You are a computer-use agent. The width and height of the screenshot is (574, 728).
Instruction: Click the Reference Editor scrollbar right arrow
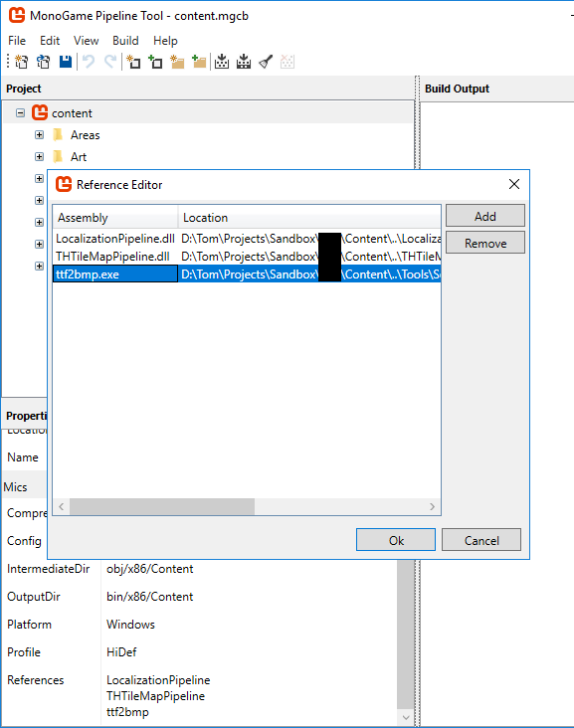click(x=433, y=506)
